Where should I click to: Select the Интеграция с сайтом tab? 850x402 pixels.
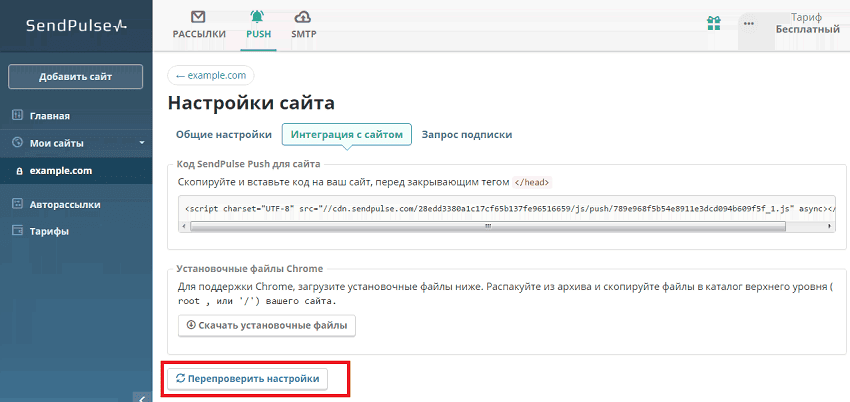coord(346,134)
